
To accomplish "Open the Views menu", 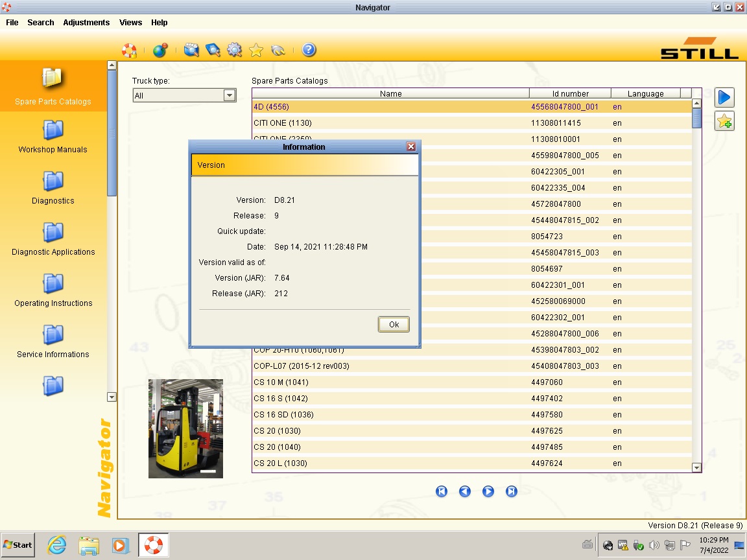I will tap(130, 23).
